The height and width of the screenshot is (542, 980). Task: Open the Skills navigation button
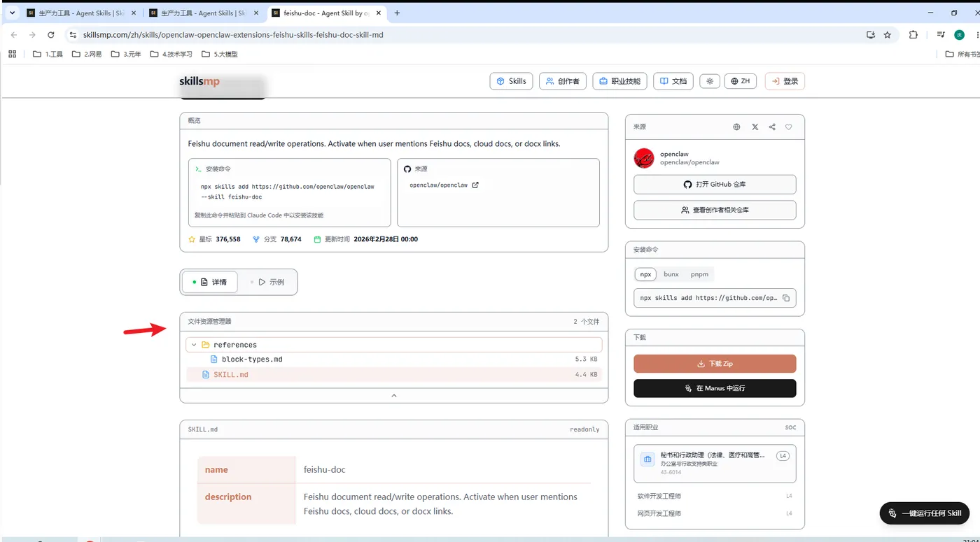(512, 81)
